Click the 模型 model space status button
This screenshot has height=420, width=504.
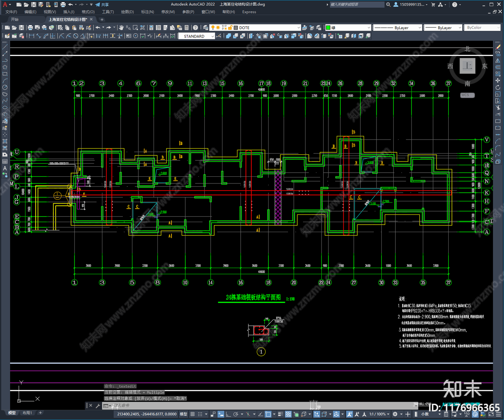[183, 414]
